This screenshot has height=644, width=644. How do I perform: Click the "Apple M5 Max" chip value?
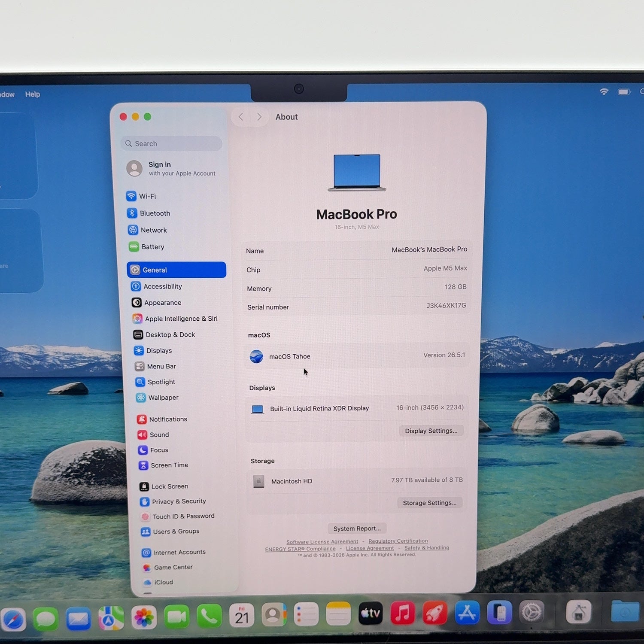tap(445, 268)
